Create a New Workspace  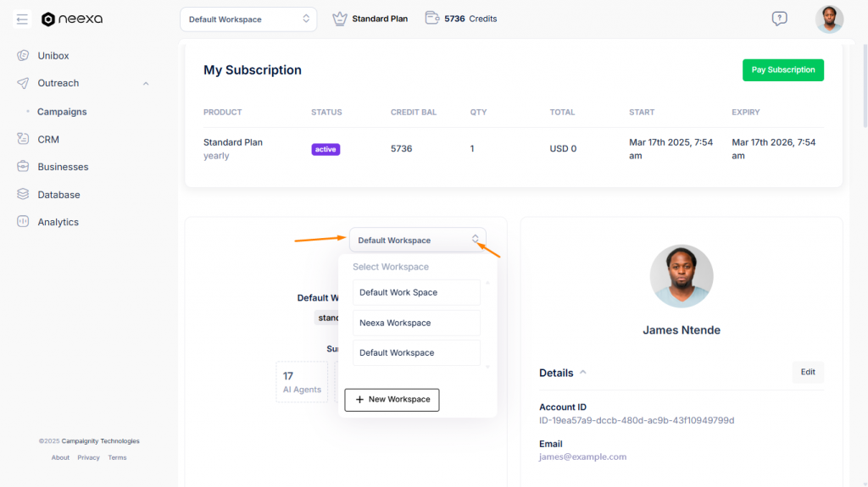coord(392,400)
